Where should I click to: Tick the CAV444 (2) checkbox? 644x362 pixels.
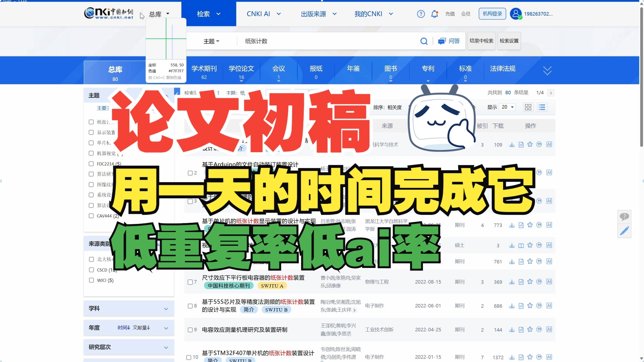(91, 216)
